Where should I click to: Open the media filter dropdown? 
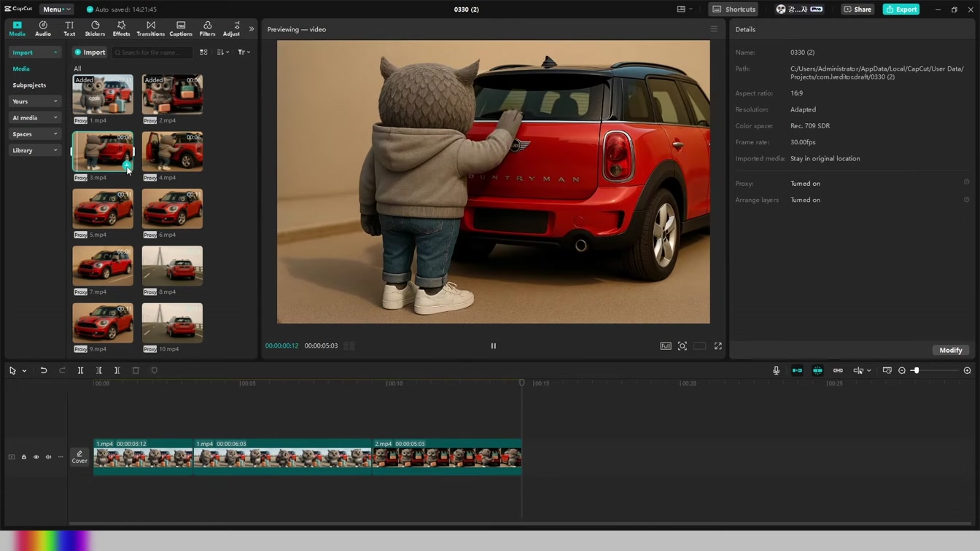244,52
